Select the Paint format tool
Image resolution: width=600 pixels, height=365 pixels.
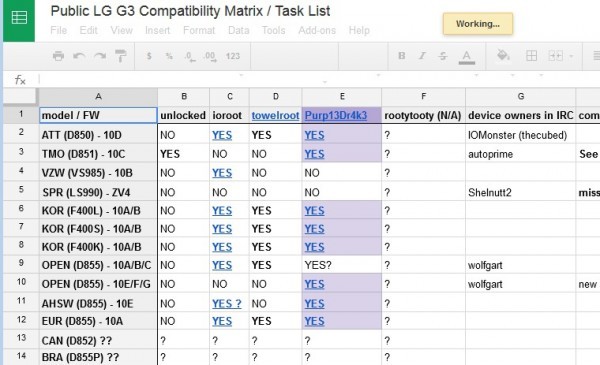point(121,56)
